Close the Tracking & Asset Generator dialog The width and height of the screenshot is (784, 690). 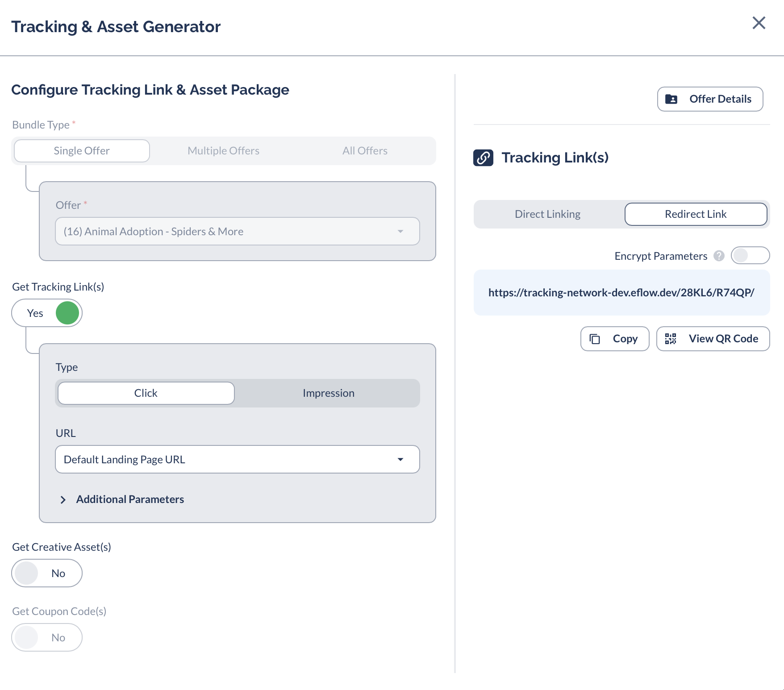759,23
